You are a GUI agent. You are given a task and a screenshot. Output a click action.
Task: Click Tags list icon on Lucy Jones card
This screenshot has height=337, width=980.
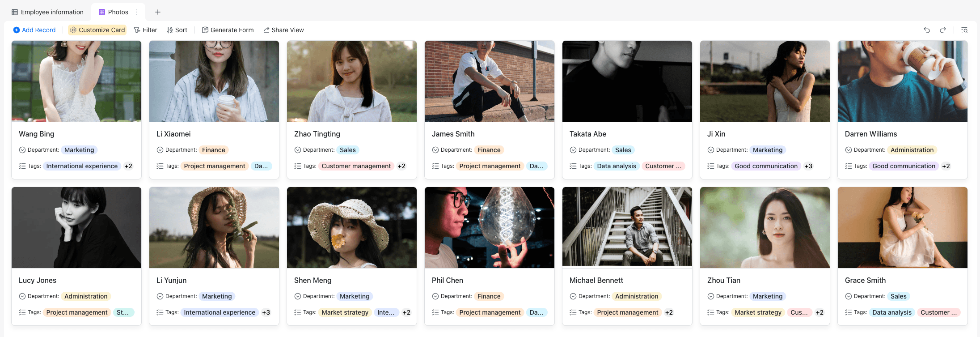pos(22,312)
